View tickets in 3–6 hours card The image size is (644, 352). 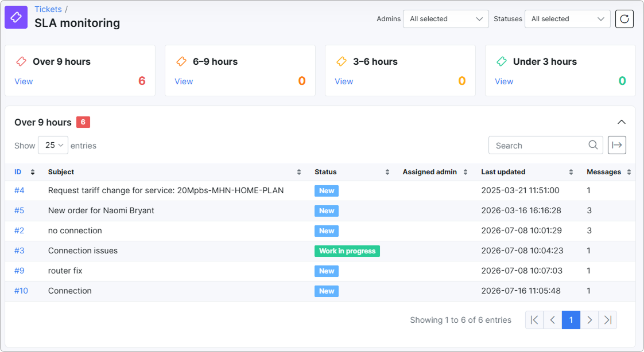tap(344, 81)
